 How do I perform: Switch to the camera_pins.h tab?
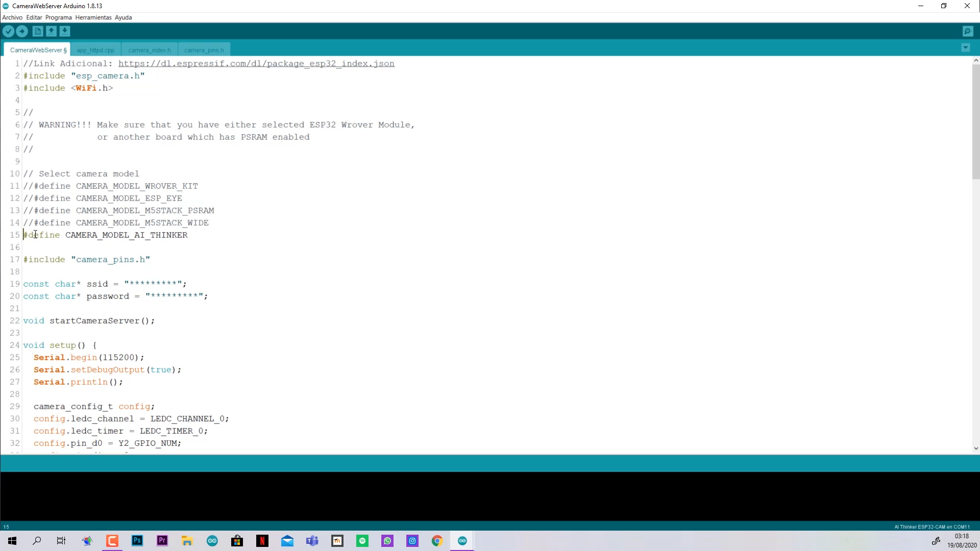click(204, 50)
